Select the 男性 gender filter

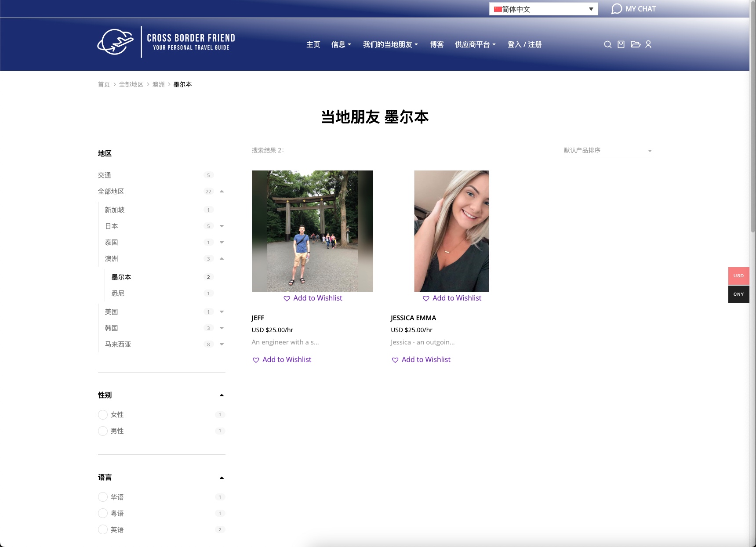(x=103, y=431)
